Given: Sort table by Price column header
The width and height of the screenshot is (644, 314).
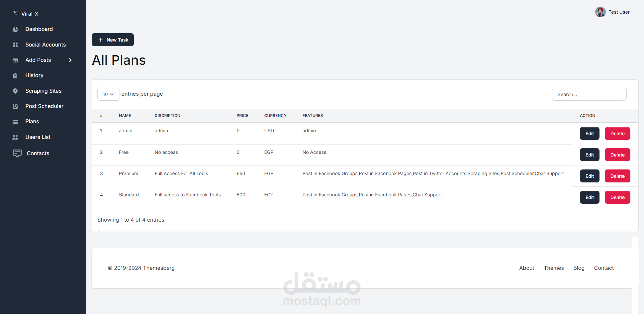Looking at the screenshot, I should coord(242,116).
